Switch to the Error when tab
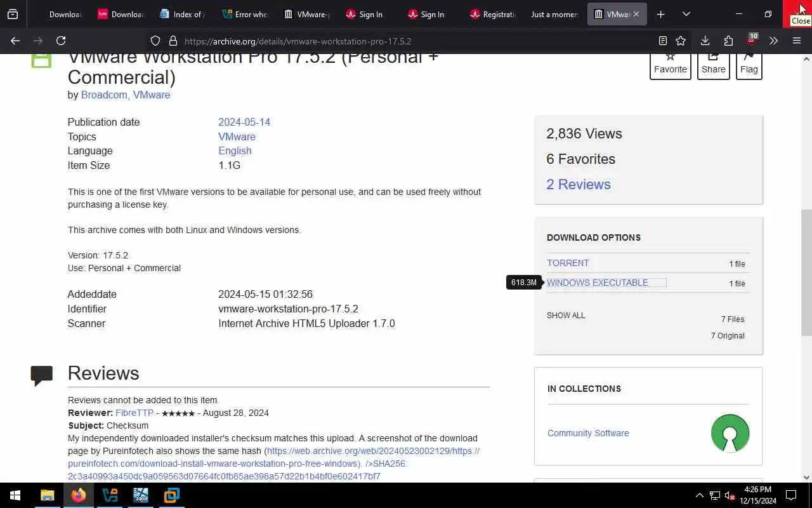 pyautogui.click(x=245, y=14)
